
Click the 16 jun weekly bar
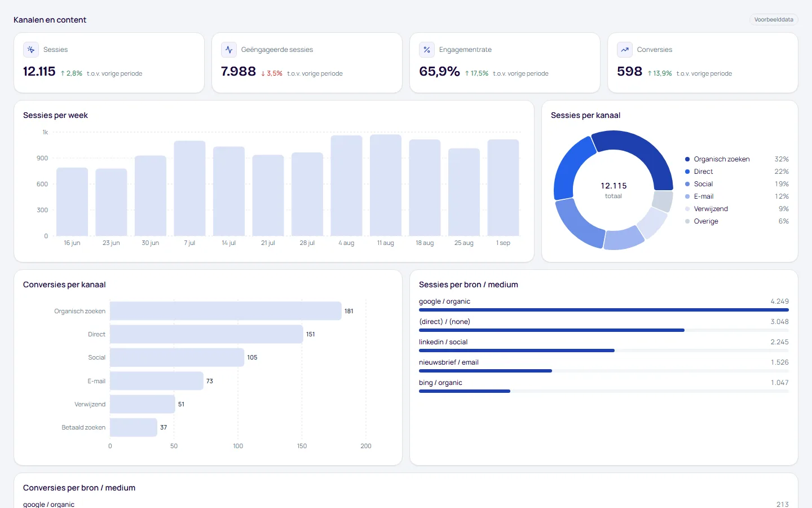(72, 202)
